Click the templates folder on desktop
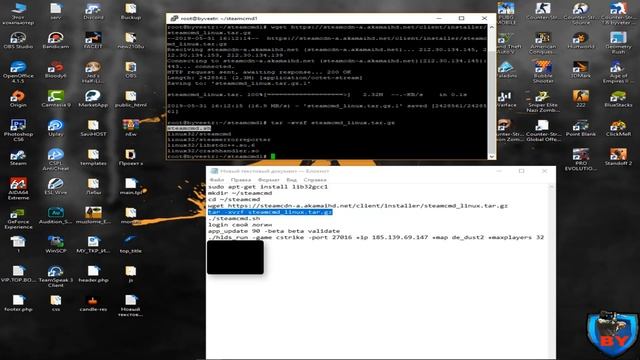640x360 pixels. pos(93,158)
